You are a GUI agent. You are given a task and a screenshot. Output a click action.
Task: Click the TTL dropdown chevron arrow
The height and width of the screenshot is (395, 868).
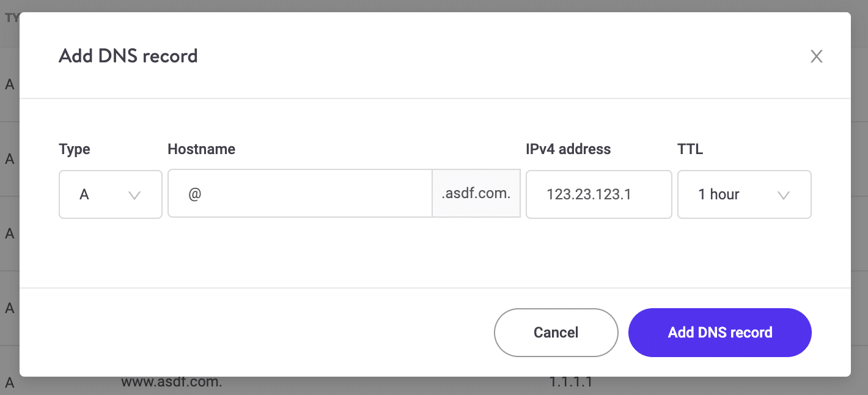click(784, 194)
